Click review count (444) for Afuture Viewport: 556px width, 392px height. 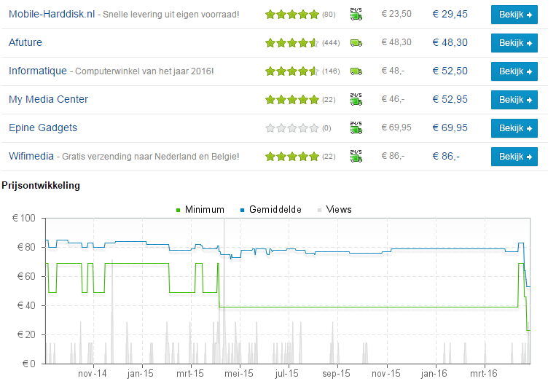(x=331, y=43)
